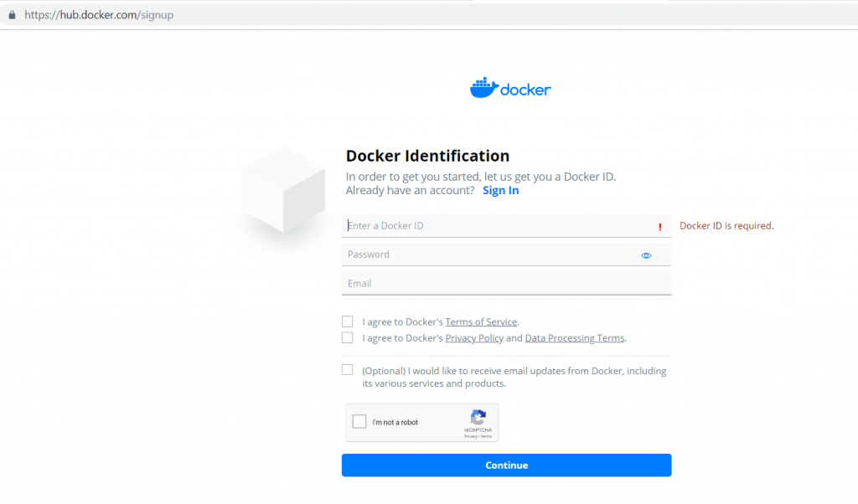Viewport: 858px width, 504px height.
Task: Click the red exclamation error icon
Action: (660, 227)
